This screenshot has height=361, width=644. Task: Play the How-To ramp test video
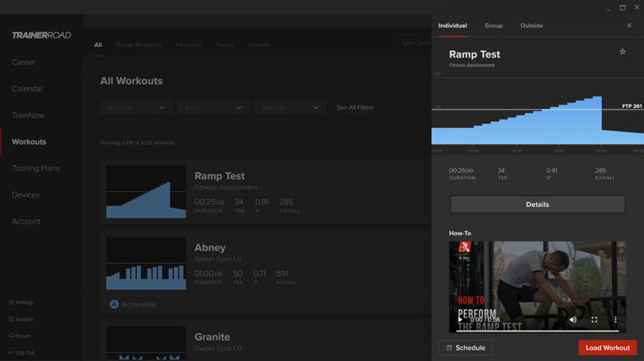point(460,320)
